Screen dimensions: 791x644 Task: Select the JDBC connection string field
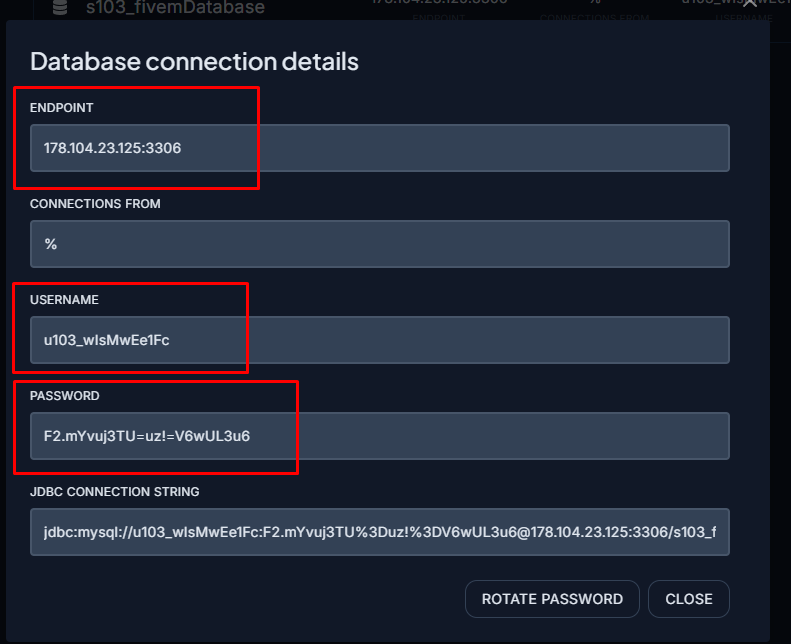(x=380, y=532)
